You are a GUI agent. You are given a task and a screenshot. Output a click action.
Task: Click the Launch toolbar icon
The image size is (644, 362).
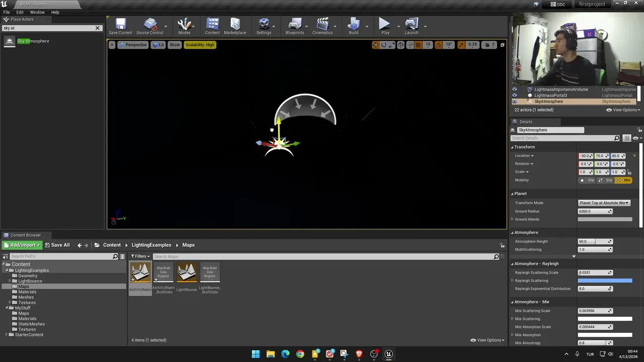point(412,27)
